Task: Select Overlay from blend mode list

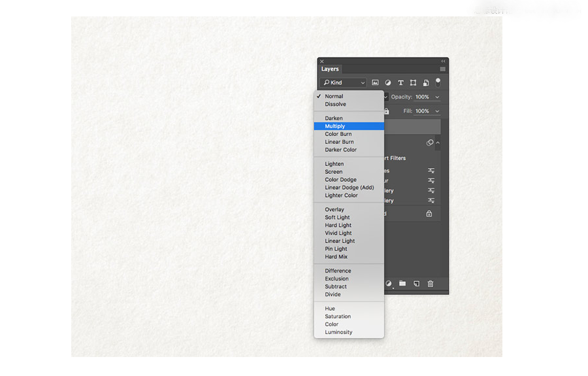Action: (335, 210)
